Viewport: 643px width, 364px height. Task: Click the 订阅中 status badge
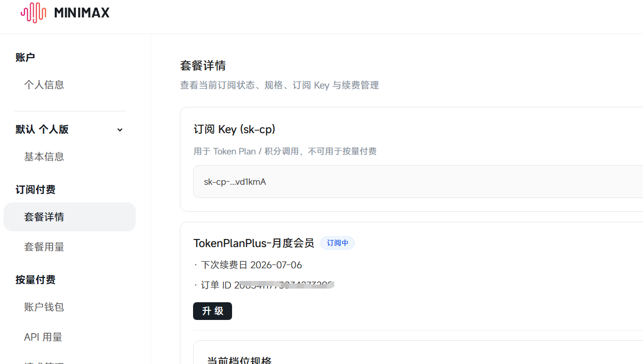337,243
